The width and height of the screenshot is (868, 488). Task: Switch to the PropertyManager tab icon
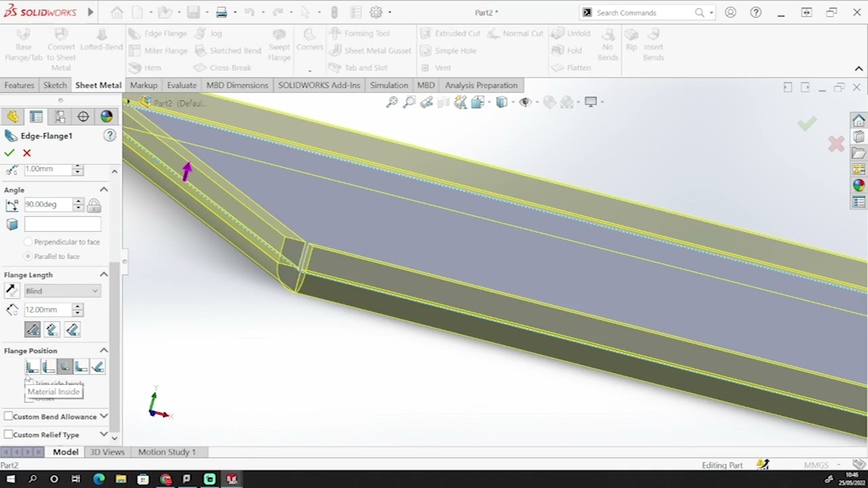[x=36, y=117]
